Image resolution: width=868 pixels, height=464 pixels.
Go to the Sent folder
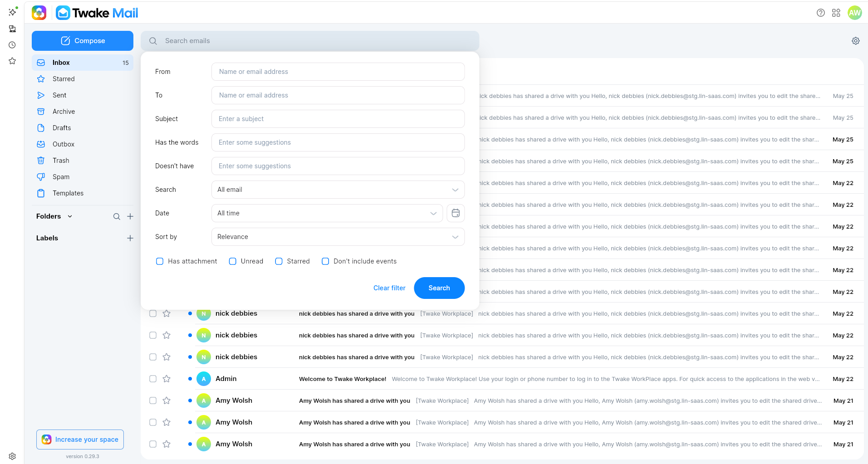click(x=83, y=95)
